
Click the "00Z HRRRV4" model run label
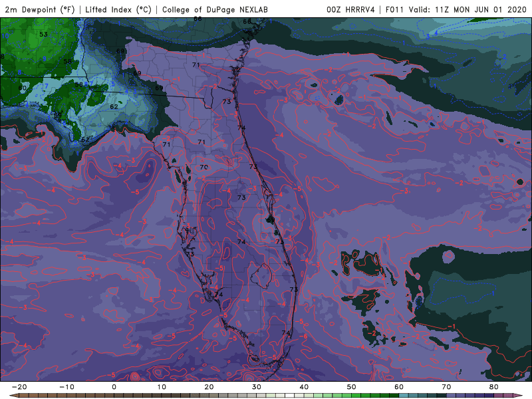(x=351, y=9)
